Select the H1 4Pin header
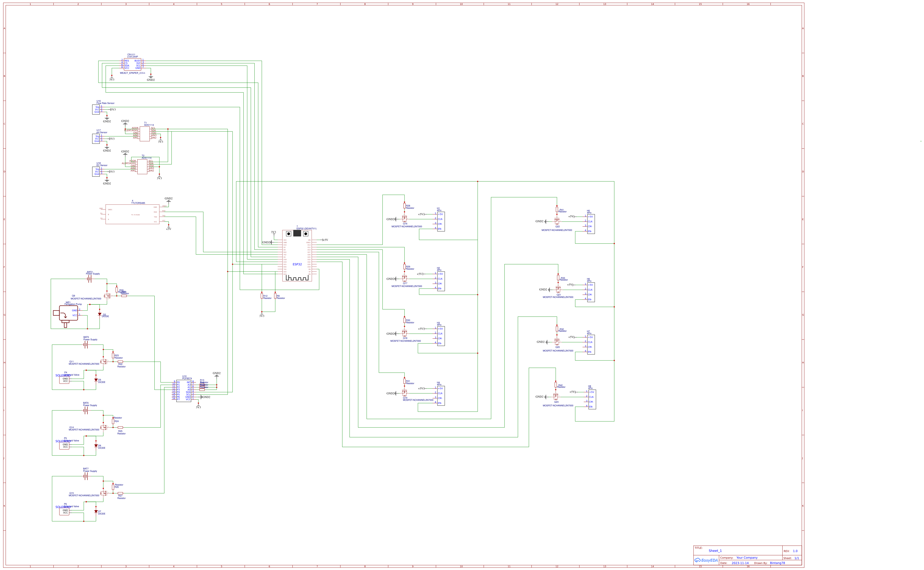 coord(441,221)
